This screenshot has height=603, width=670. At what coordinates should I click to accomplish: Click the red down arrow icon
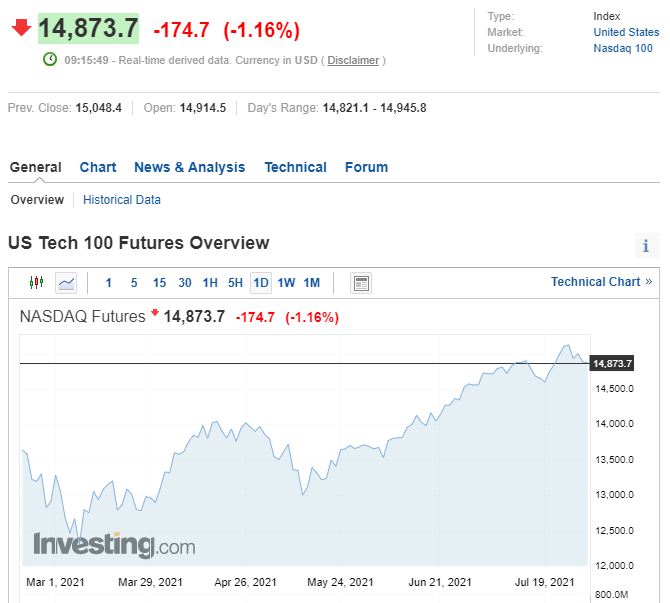22,28
